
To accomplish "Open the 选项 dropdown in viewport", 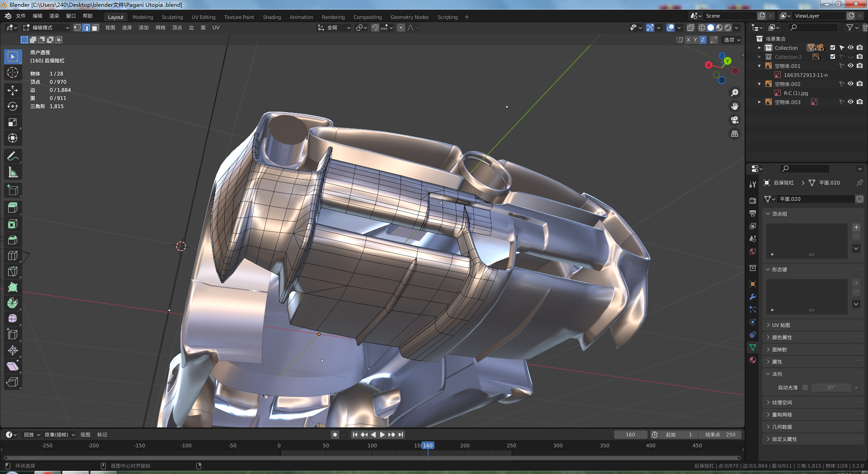I will pos(732,40).
